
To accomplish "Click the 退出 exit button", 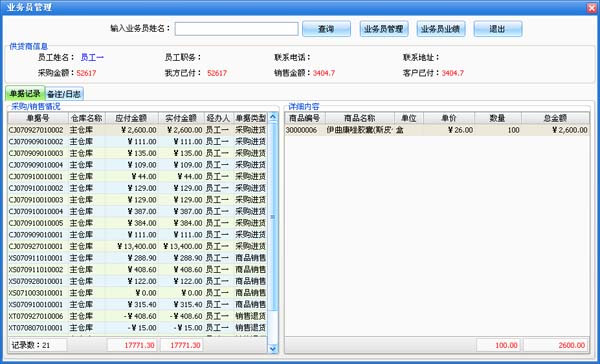I will coord(498,29).
